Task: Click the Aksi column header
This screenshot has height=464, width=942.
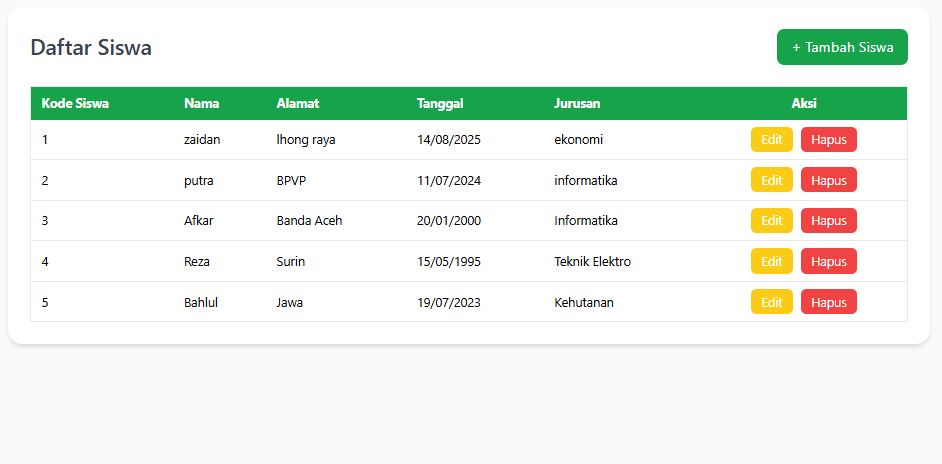Action: pyautogui.click(x=804, y=103)
